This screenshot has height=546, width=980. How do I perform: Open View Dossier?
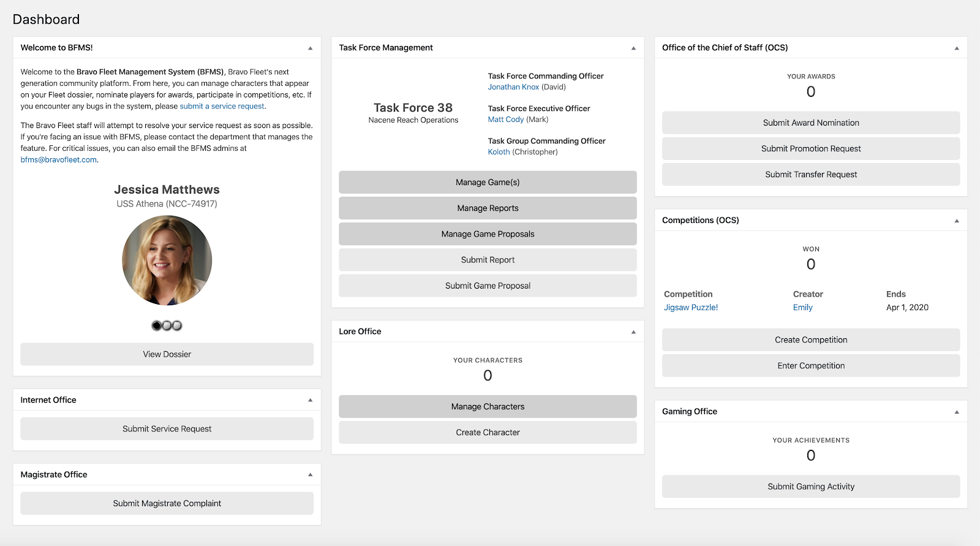click(167, 354)
